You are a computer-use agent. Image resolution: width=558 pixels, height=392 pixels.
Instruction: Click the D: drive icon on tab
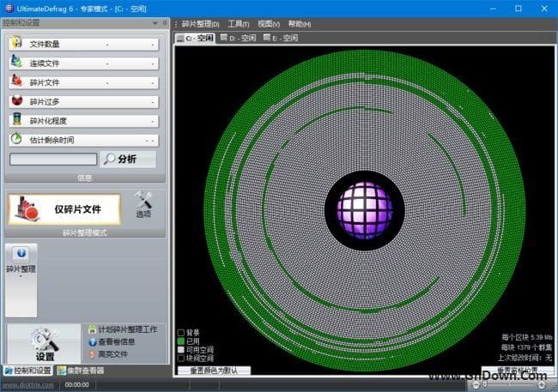click(x=224, y=38)
